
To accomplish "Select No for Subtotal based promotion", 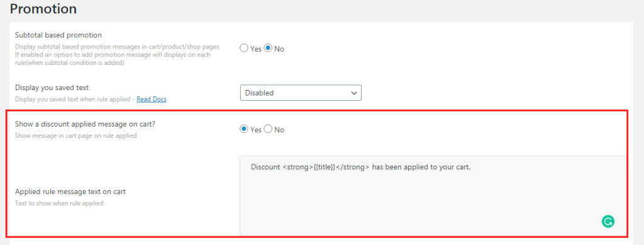I will pyautogui.click(x=268, y=48).
